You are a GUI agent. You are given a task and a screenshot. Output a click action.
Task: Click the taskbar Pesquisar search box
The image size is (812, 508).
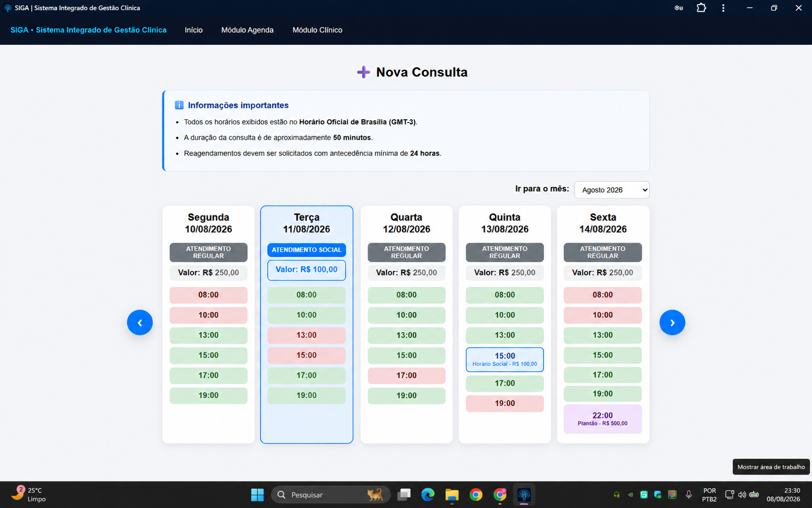(331, 495)
